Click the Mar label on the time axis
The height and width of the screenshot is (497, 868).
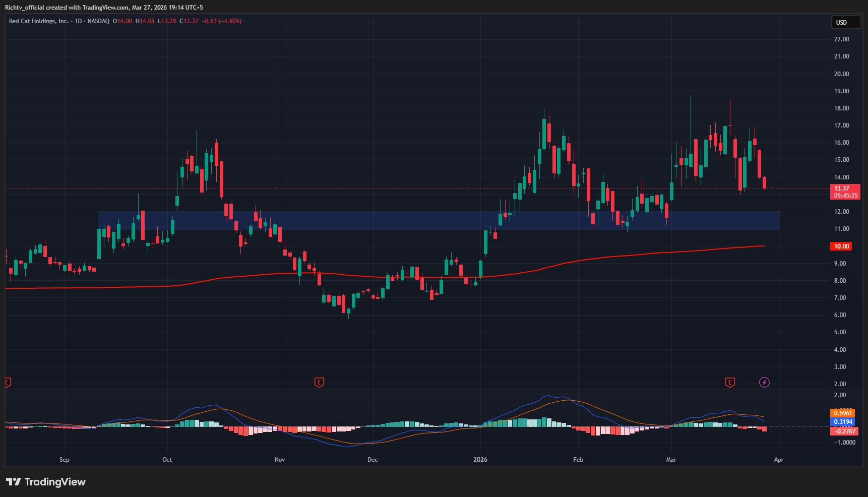coord(670,460)
